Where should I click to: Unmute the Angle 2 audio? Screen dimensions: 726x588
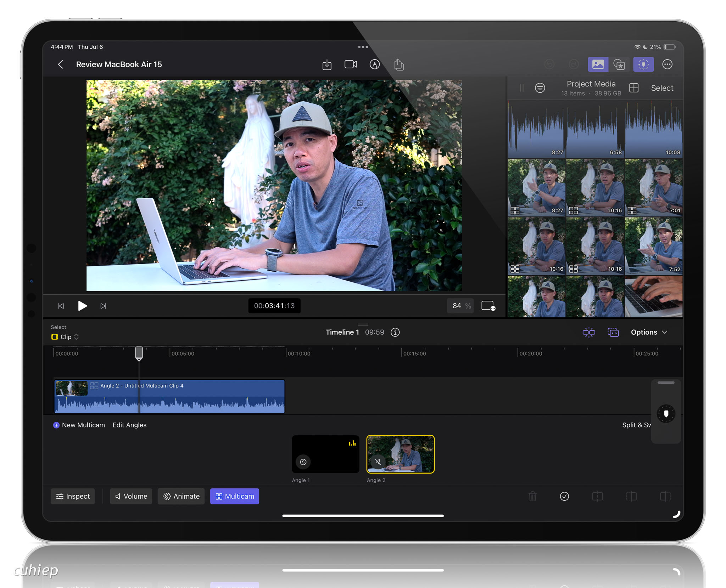pyautogui.click(x=378, y=462)
